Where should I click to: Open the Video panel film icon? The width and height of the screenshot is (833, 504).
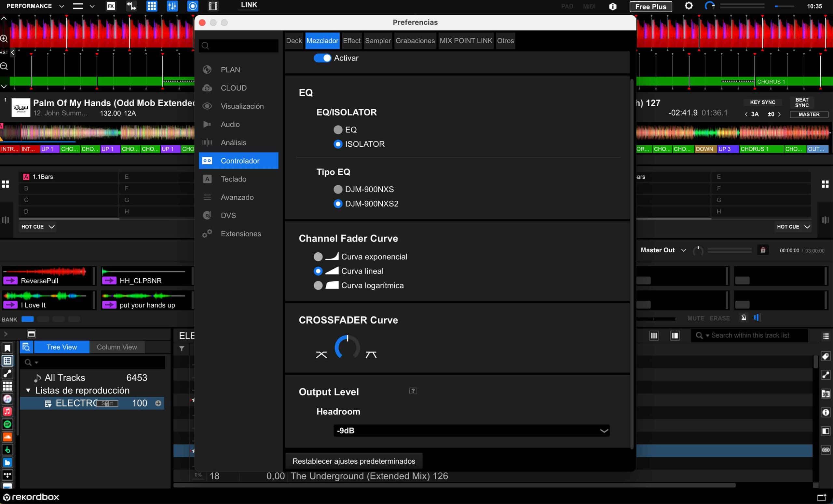click(213, 6)
